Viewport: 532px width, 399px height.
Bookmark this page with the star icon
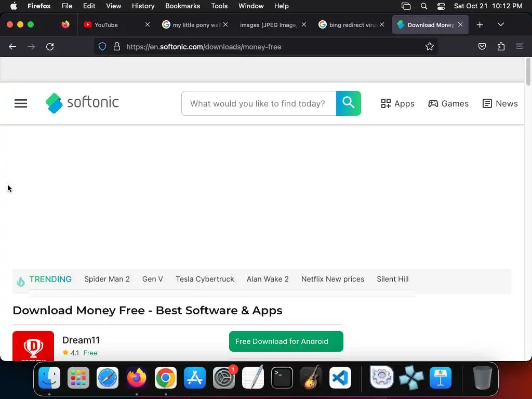pos(430,46)
